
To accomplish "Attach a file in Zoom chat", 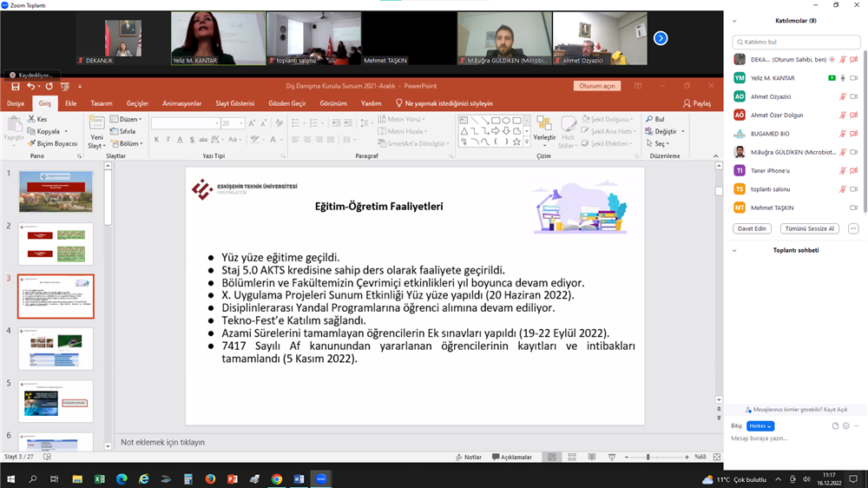I will pyautogui.click(x=835, y=426).
